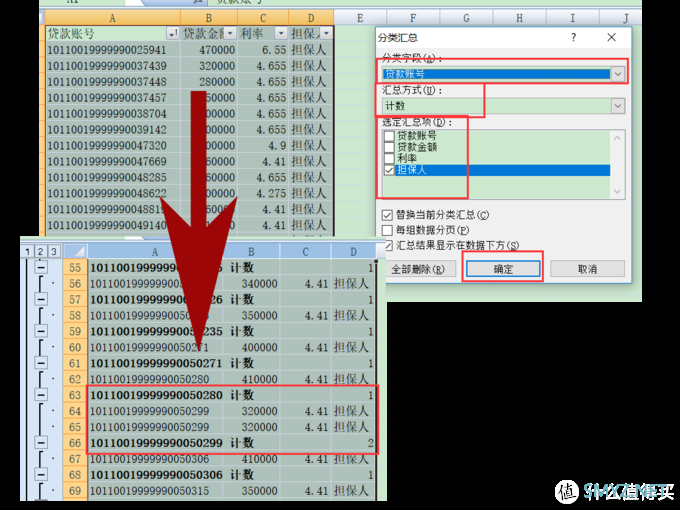Click the select-all corner of lower sheet
Screen dimensions: 680x510
[x=75, y=251]
